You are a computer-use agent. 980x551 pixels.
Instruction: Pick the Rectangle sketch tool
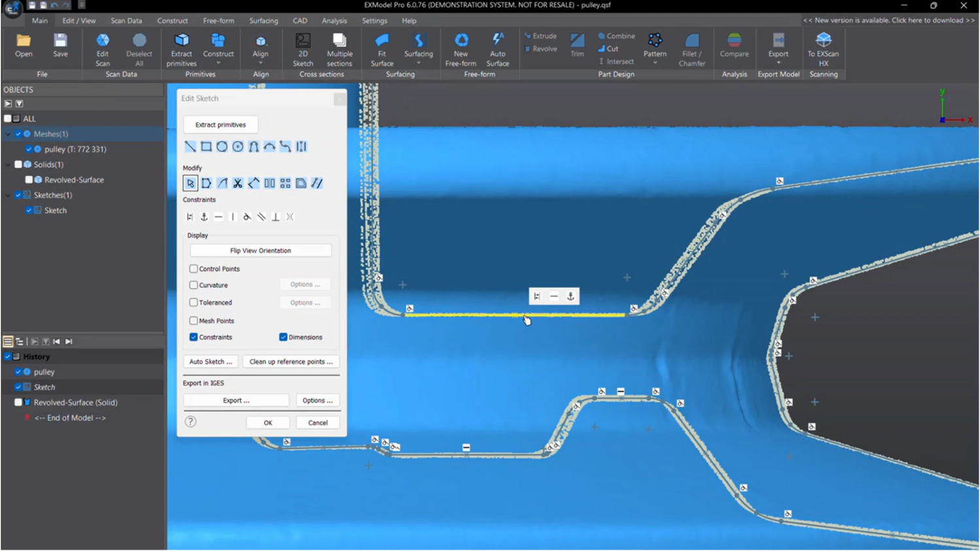coord(206,147)
